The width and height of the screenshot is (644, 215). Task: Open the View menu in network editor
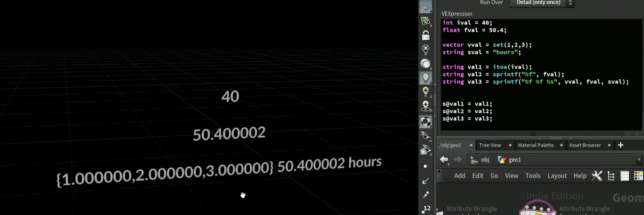pos(512,176)
